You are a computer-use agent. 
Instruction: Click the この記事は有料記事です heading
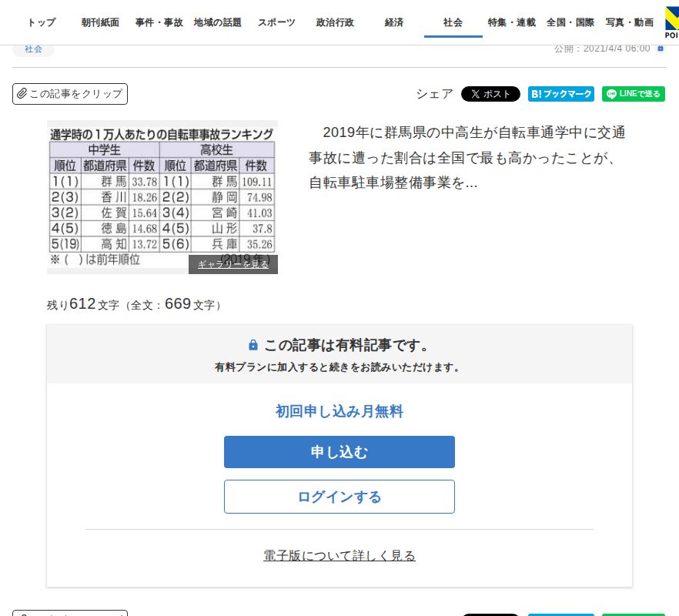(346, 345)
